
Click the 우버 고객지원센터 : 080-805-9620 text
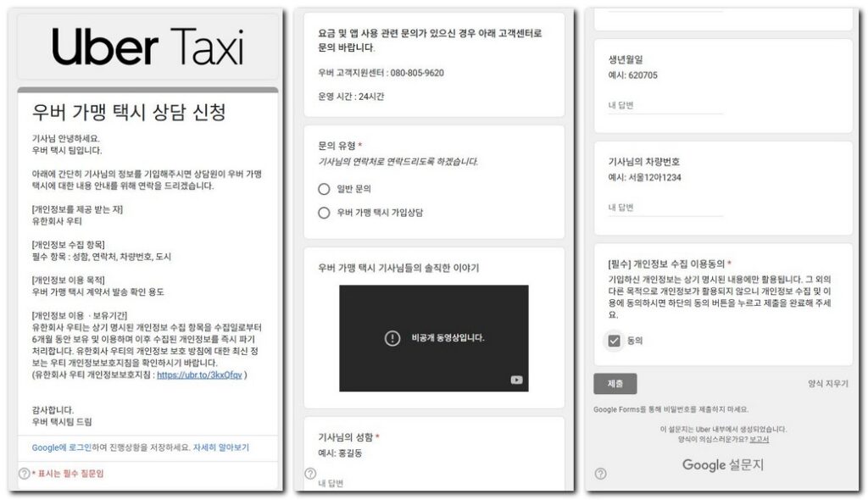pos(381,73)
